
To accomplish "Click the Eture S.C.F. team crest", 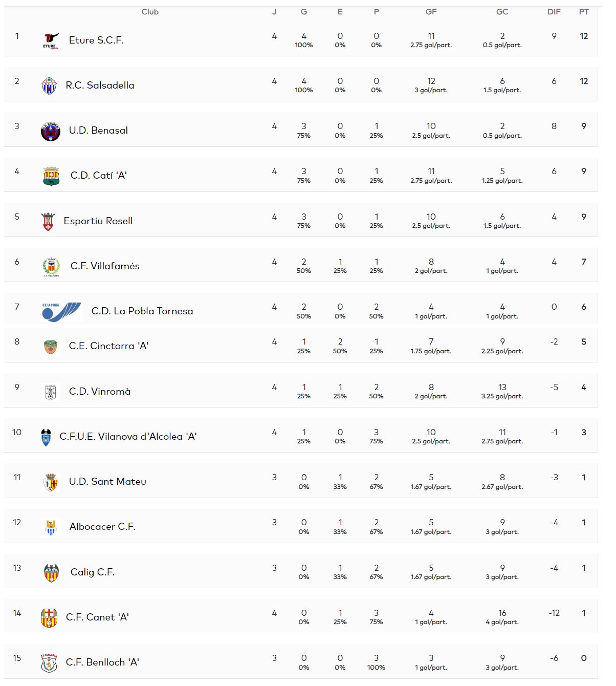I will point(51,40).
